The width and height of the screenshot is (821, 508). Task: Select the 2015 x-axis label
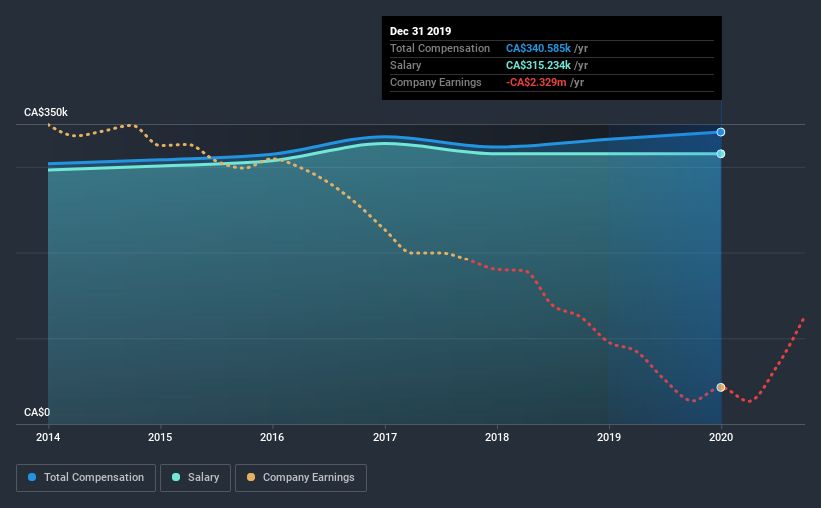pyautogui.click(x=160, y=437)
